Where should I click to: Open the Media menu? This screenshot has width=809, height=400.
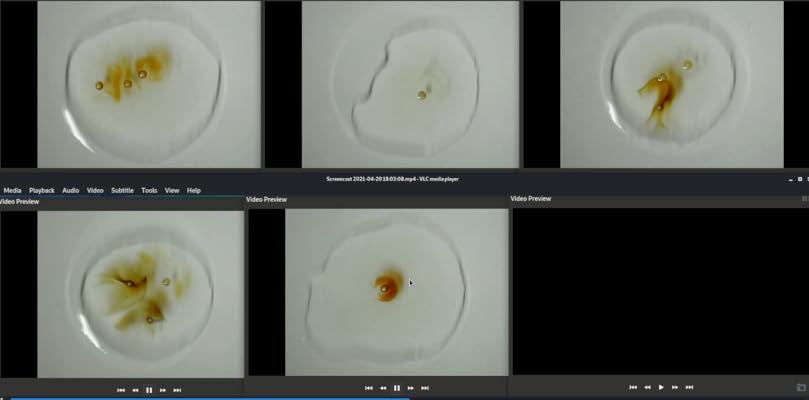coord(12,190)
